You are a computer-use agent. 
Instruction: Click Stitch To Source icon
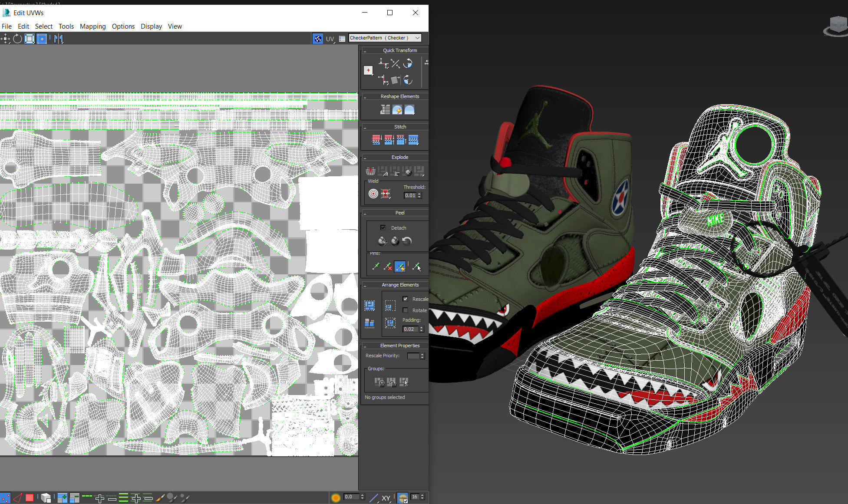point(401,140)
